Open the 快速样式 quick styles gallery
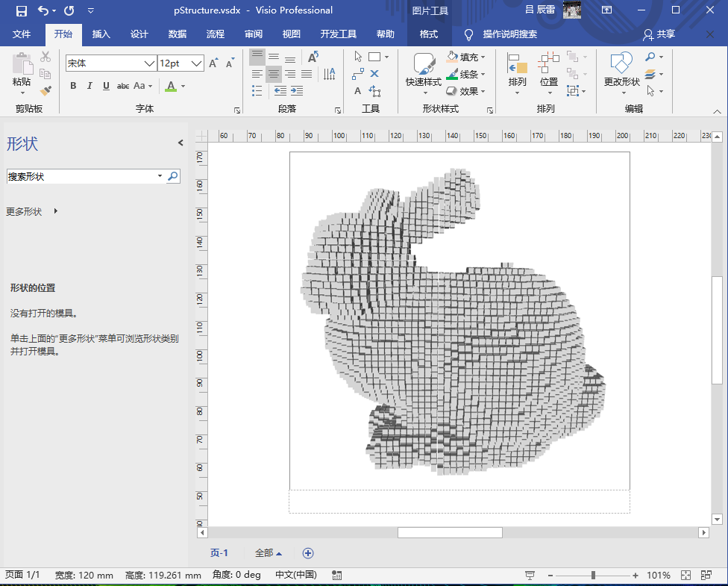This screenshot has width=728, height=586. coord(424,73)
